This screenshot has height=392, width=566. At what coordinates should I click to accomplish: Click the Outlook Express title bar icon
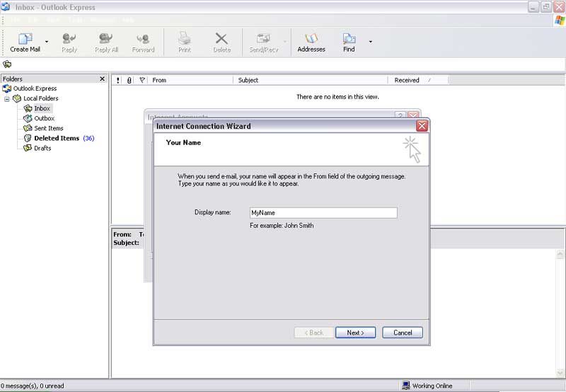(6, 6)
